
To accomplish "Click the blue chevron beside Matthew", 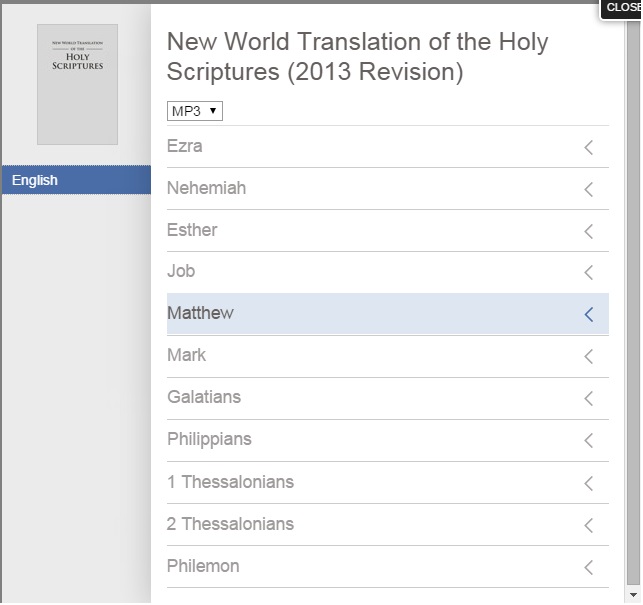I will pyautogui.click(x=589, y=314).
